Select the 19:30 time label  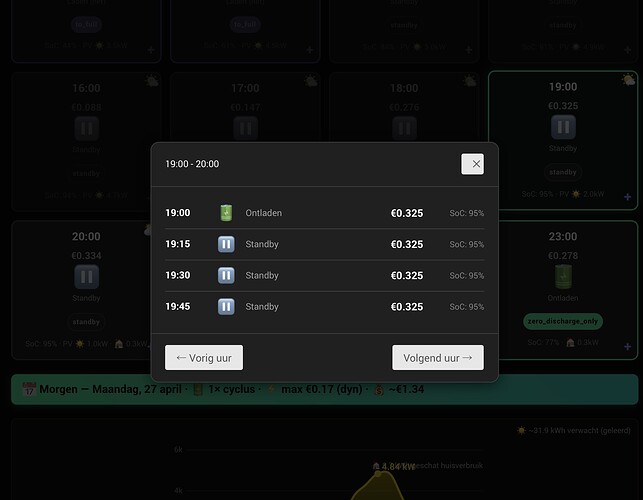click(x=178, y=275)
